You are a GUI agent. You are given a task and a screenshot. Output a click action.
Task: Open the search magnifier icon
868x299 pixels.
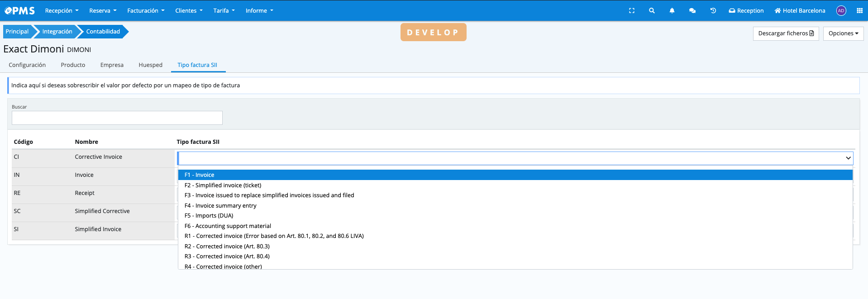652,11
